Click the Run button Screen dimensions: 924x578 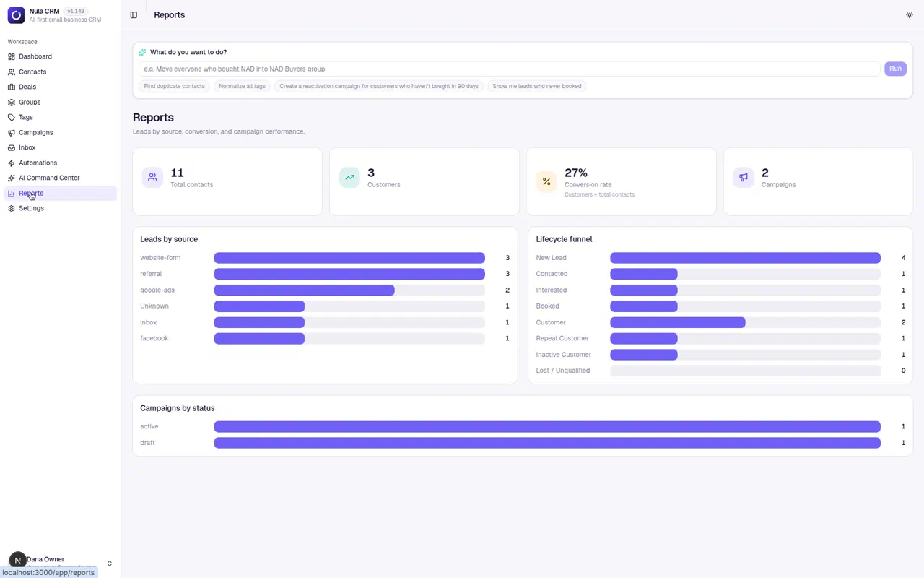tap(895, 69)
